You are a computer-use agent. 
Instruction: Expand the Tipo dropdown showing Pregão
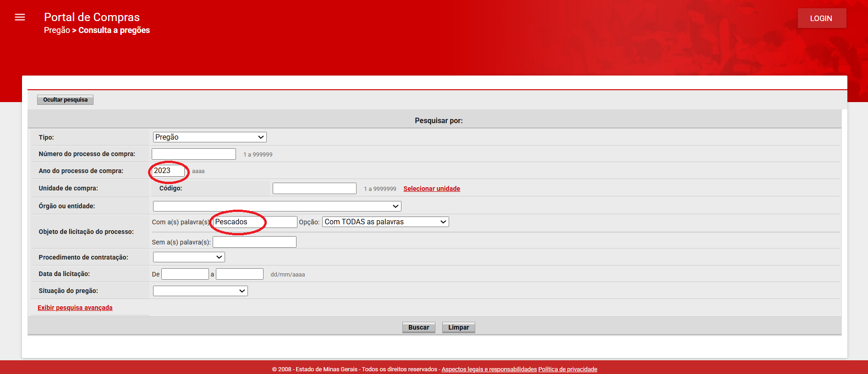point(209,137)
